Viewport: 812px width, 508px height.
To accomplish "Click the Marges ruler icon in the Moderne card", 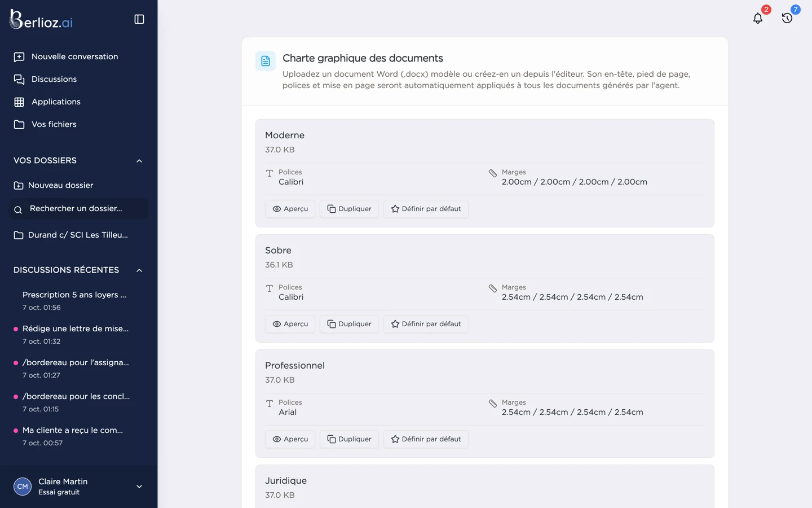I will pyautogui.click(x=493, y=173).
